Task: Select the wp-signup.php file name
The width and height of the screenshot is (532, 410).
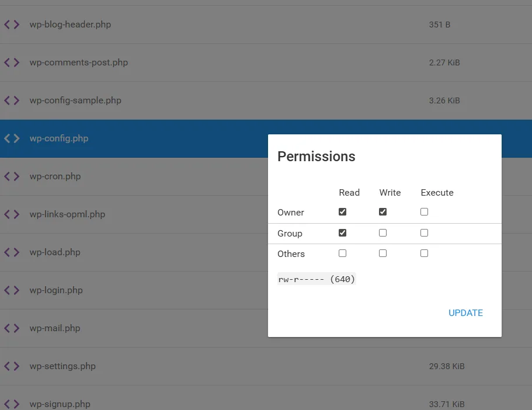Action: click(x=60, y=404)
